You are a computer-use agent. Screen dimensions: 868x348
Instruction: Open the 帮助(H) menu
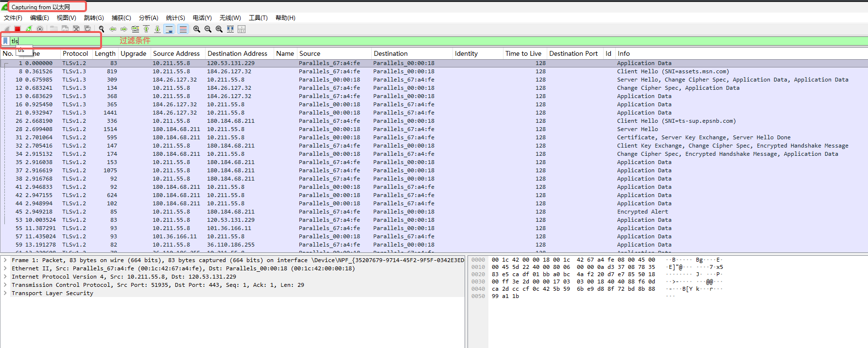coord(285,18)
